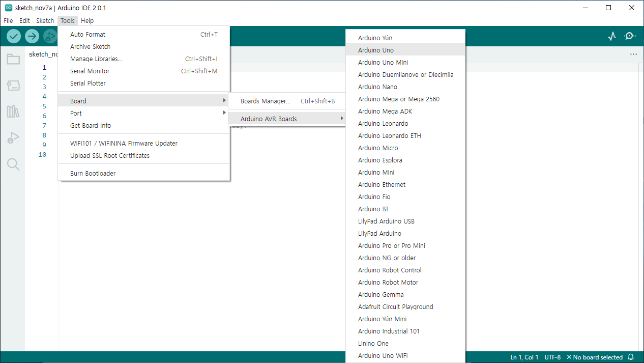Select Arduino Pro or Pro Mini
This screenshot has width=644, height=363.
[405, 246]
